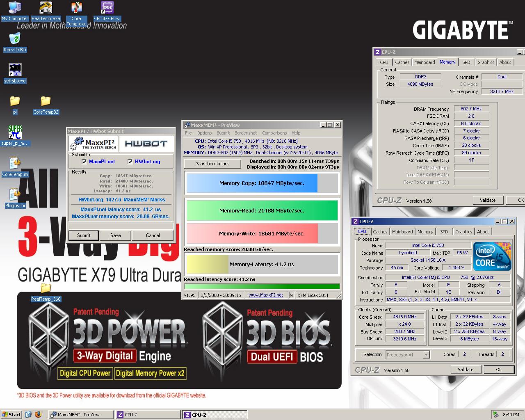The width and height of the screenshot is (525, 420).
Task: Click Save in HWbot Submit dialog
Action: click(x=116, y=235)
